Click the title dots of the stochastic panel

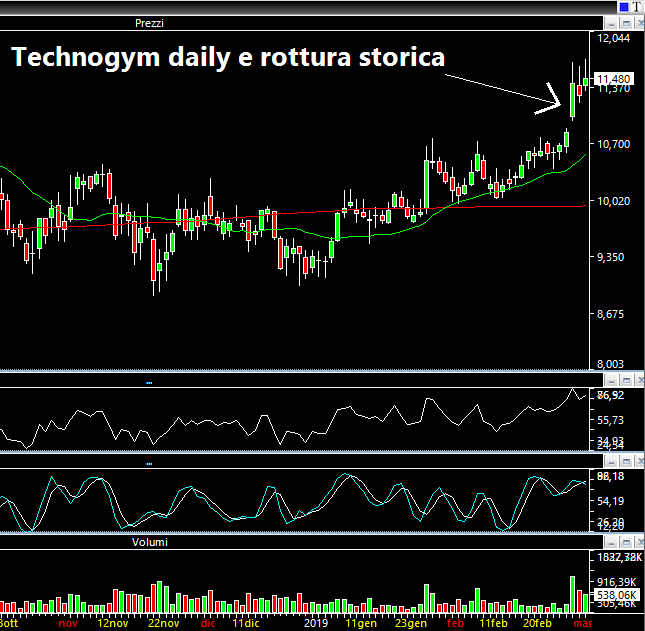[x=149, y=464]
